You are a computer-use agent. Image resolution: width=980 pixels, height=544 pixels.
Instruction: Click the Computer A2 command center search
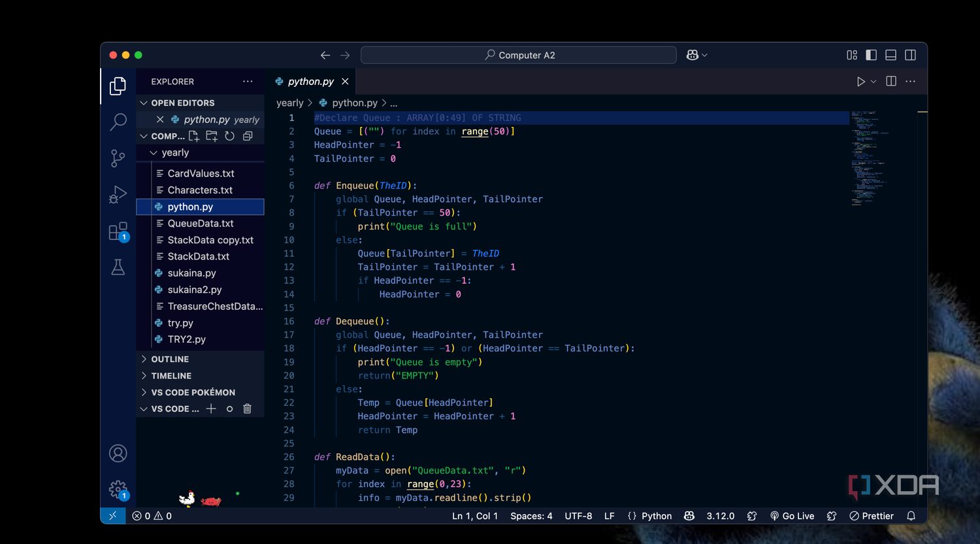pyautogui.click(x=519, y=56)
